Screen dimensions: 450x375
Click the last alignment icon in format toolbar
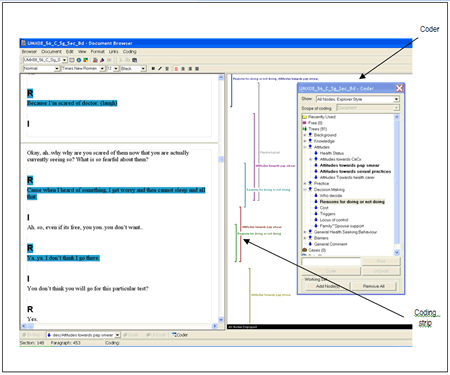pos(197,69)
